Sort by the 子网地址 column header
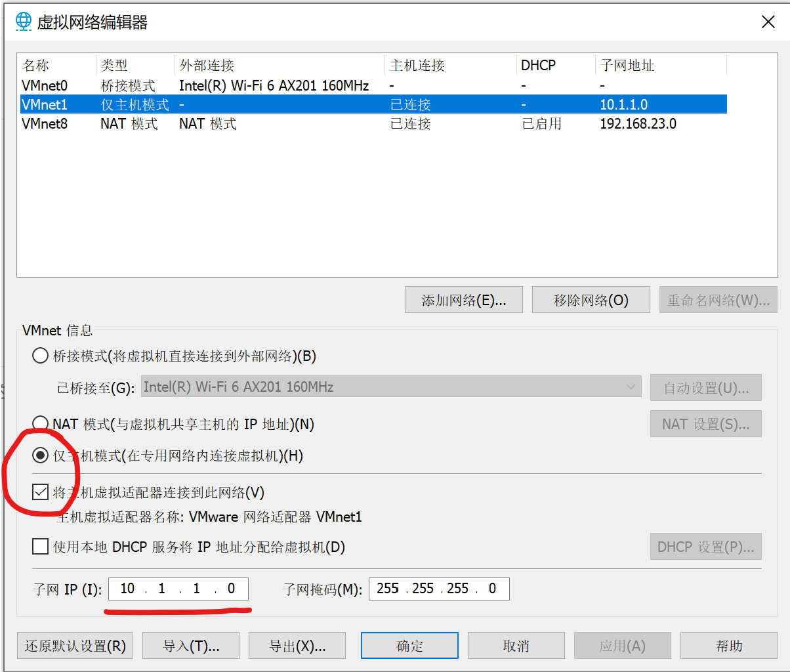 point(661,66)
